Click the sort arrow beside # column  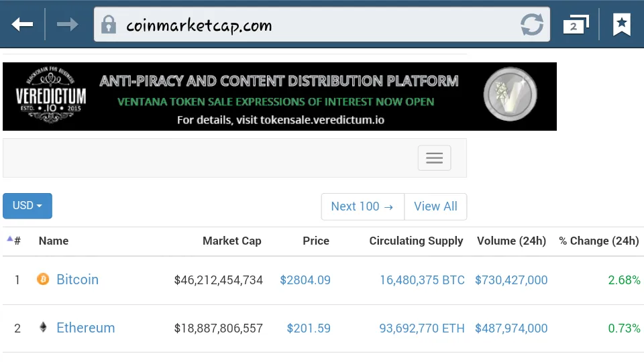pos(10,239)
